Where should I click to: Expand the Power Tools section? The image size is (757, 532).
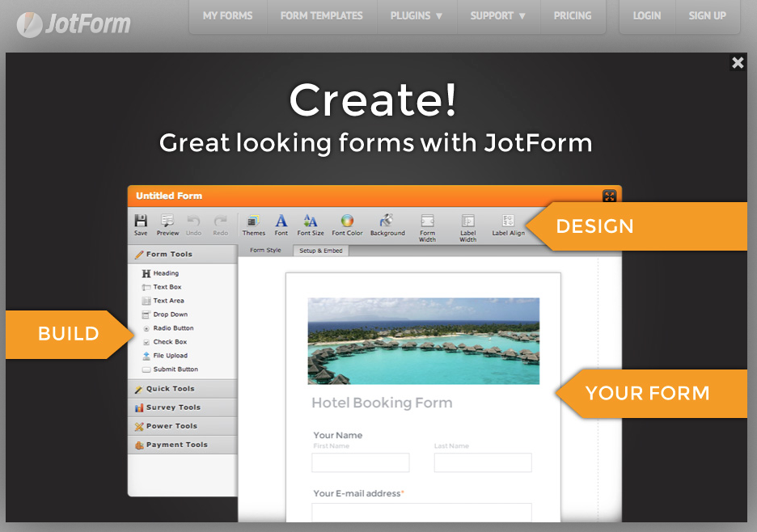(x=183, y=426)
